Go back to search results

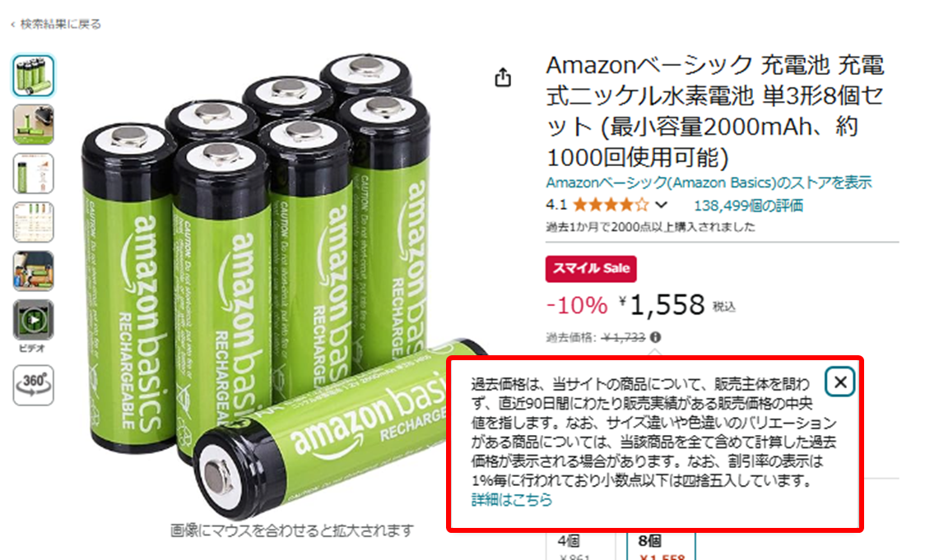56,24
